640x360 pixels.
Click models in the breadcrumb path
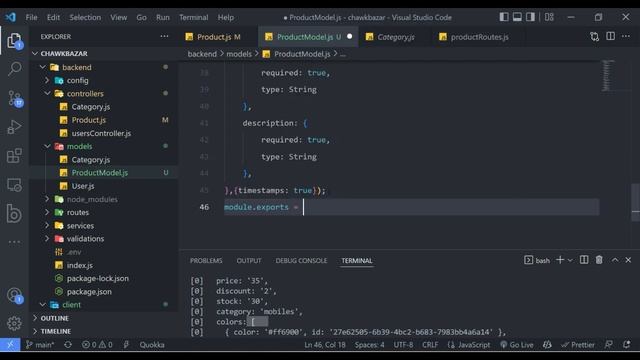[x=239, y=54]
